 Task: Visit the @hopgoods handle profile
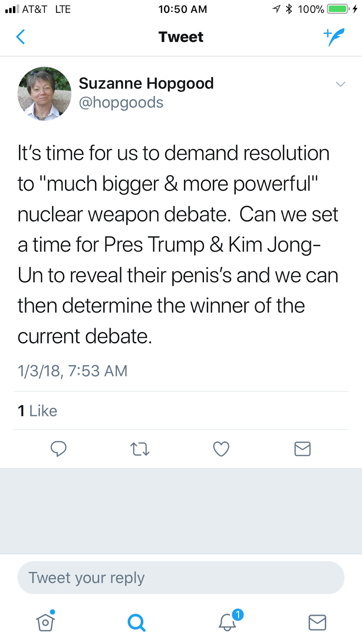pyautogui.click(x=121, y=103)
